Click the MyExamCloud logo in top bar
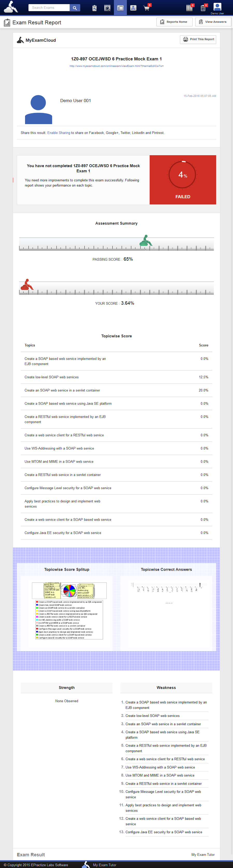233x868 pixels. (11, 7)
